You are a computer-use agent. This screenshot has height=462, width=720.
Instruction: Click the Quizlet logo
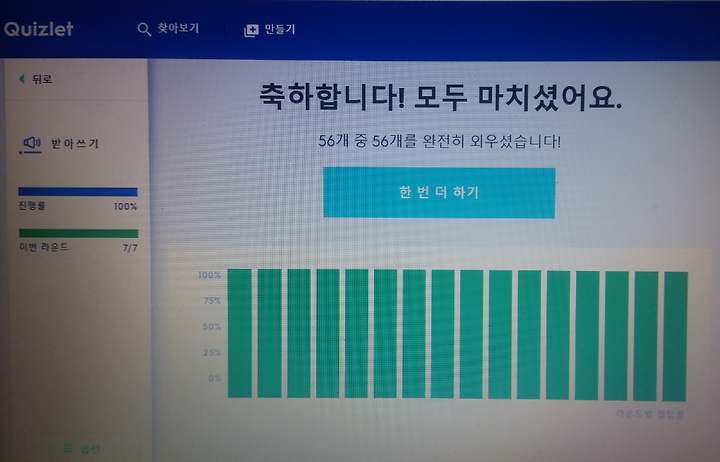tap(39, 29)
